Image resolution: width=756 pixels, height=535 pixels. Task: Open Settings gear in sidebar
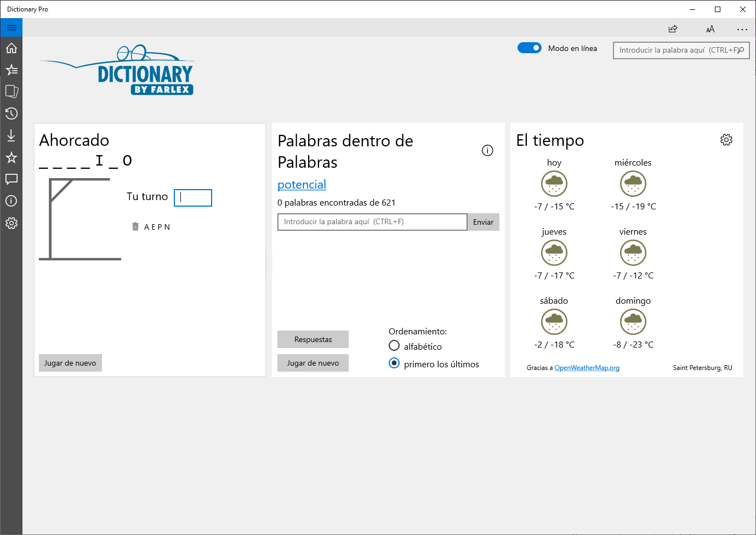pyautogui.click(x=12, y=223)
